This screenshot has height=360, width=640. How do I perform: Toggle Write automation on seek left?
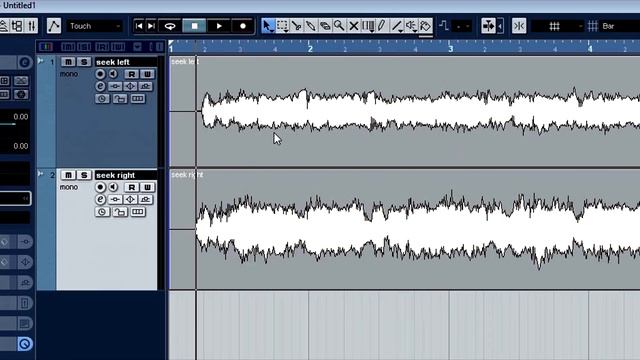coord(147,74)
